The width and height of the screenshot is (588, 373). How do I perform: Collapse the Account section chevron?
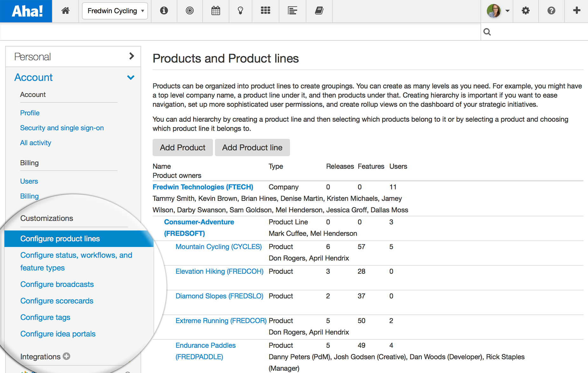[131, 77]
